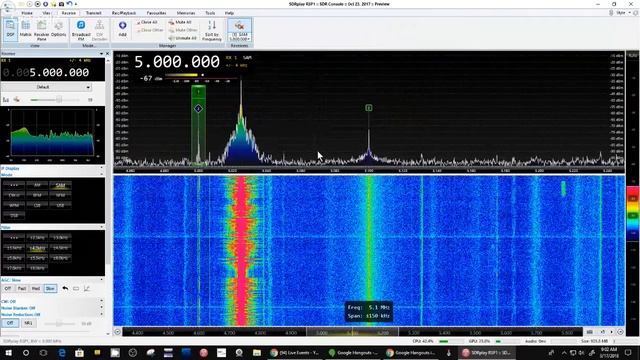
Task: Click the undo arrow in quick access toolbar
Action: (x=69, y=4)
